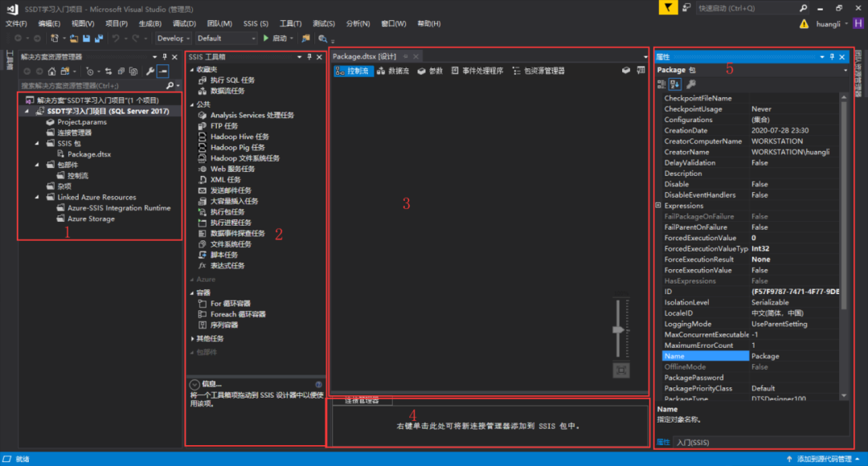This screenshot has width=868, height=466.
Task: Collapse the SSIS 包 folder node
Action: tap(37, 143)
